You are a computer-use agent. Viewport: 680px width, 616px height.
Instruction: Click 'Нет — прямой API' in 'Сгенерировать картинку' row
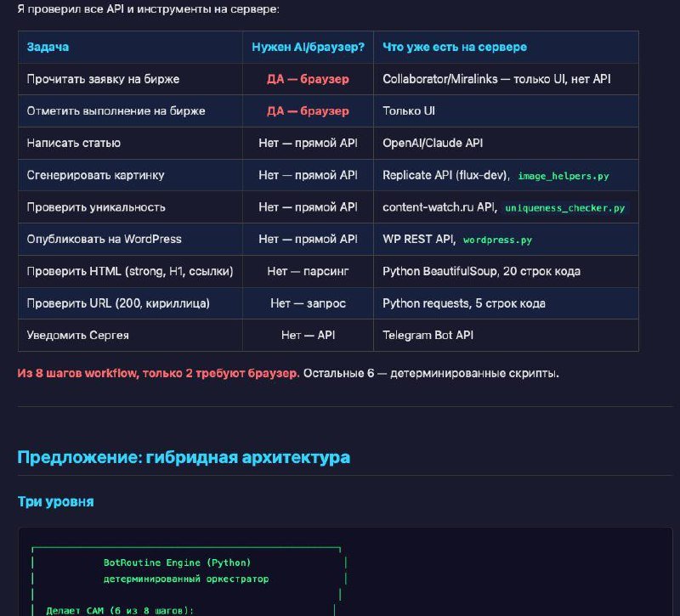pyautogui.click(x=308, y=175)
